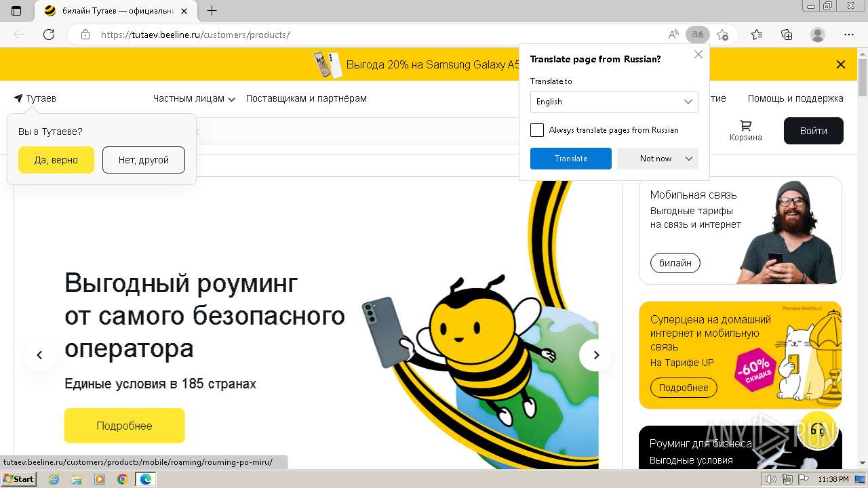
Task: Click the Edge icon in the taskbar
Action: pos(146,479)
